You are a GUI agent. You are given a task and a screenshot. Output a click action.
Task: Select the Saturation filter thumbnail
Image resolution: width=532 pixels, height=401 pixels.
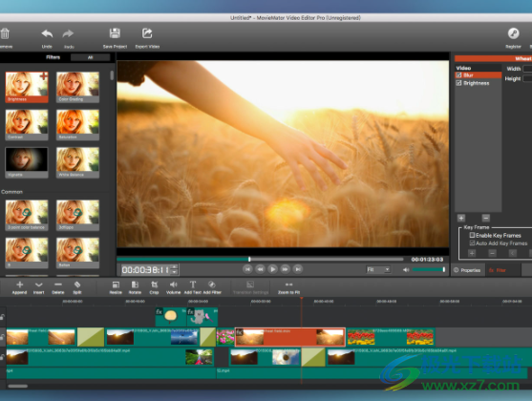point(77,125)
